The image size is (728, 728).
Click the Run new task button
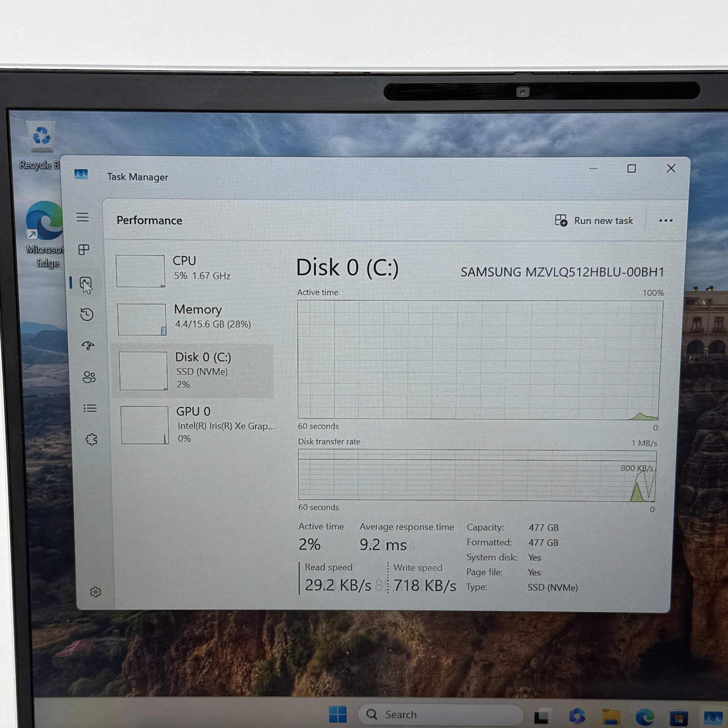tap(594, 221)
